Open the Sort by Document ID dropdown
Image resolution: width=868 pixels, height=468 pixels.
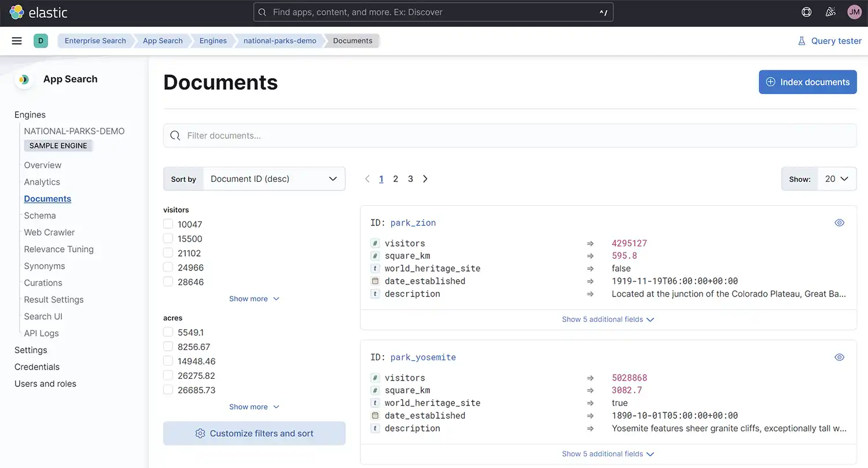click(274, 179)
